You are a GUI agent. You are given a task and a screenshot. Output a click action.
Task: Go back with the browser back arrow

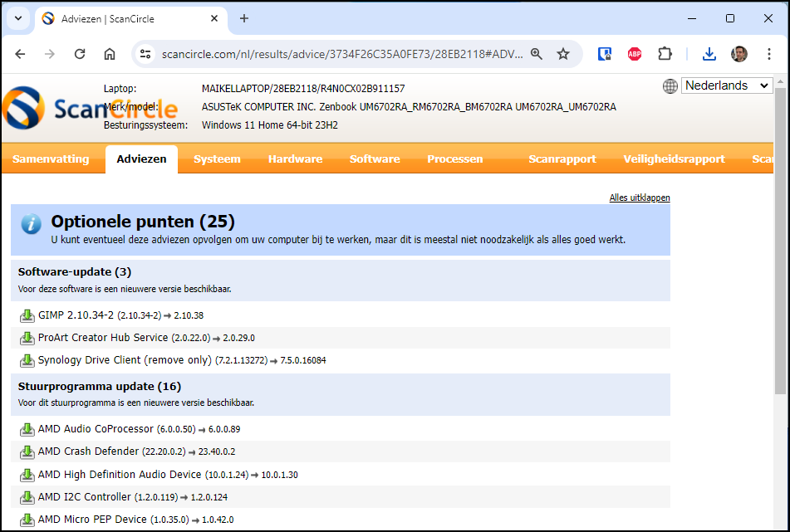coord(20,54)
